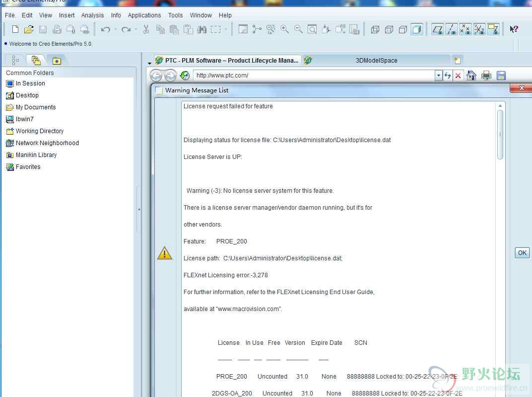Toggle datum axes display
Viewport: 532px width, 397px height.
(451, 29)
